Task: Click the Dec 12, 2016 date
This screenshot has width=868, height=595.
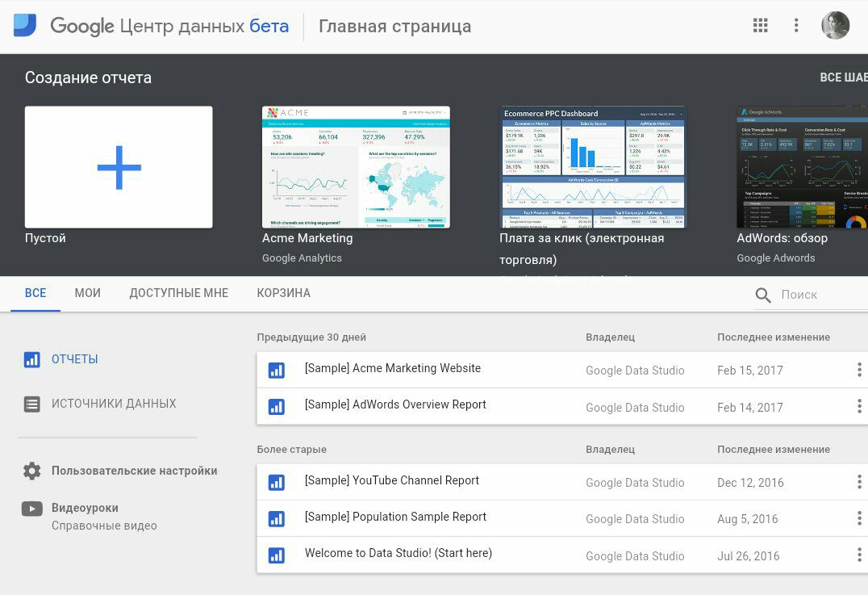Action: coord(751,483)
